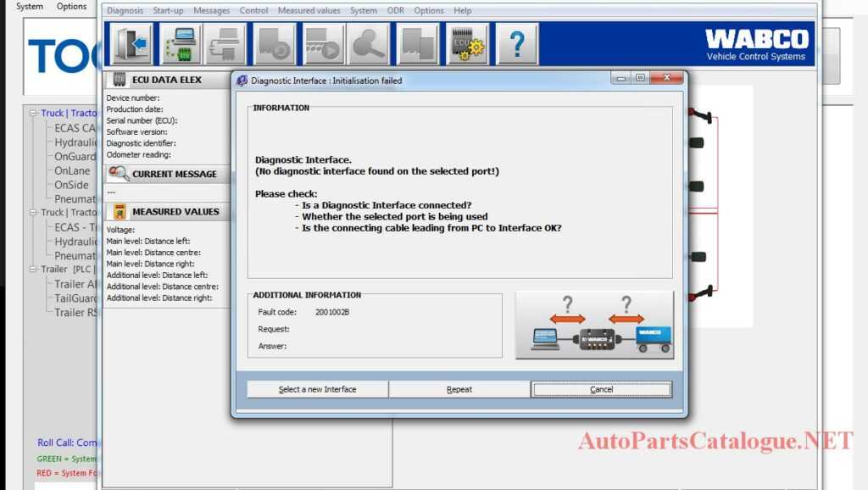
Task: Open the Diagnosis menu
Action: [x=125, y=10]
